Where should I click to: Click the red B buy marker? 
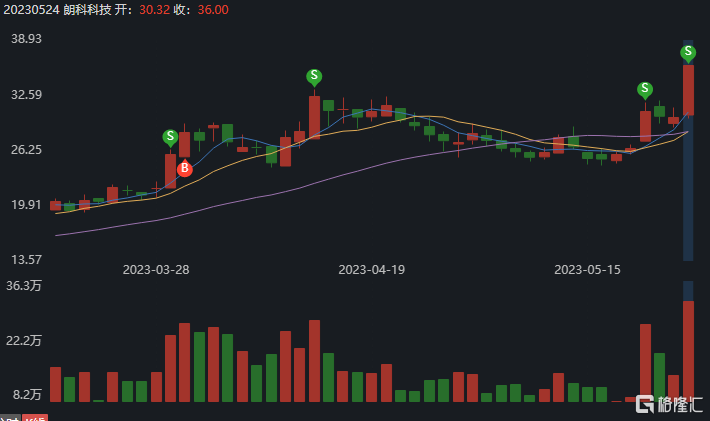185,168
